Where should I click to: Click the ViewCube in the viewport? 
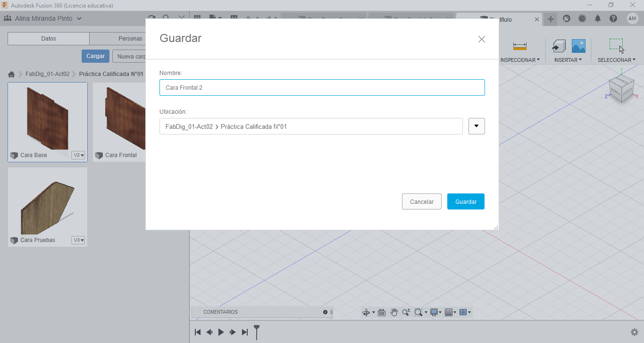pyautogui.click(x=621, y=88)
